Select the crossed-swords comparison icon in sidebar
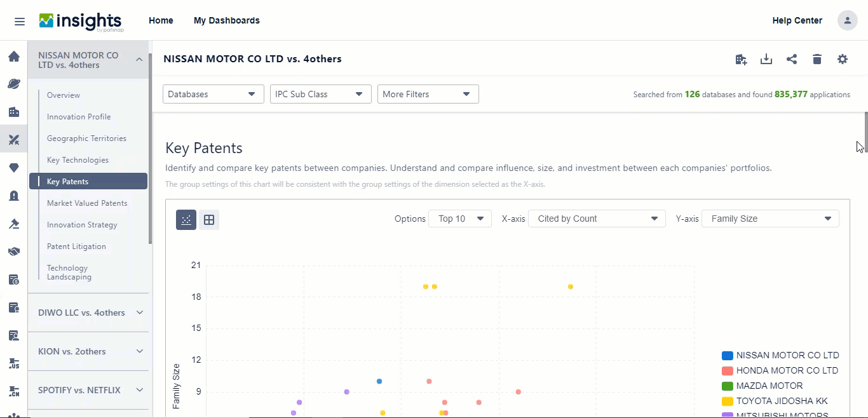Image resolution: width=868 pixels, height=418 pixels. pyautogui.click(x=14, y=140)
